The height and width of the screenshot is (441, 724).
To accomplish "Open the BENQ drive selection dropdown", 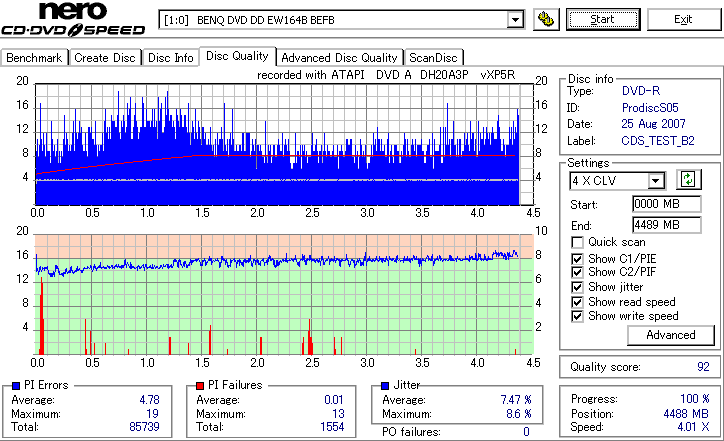I will pos(515,20).
